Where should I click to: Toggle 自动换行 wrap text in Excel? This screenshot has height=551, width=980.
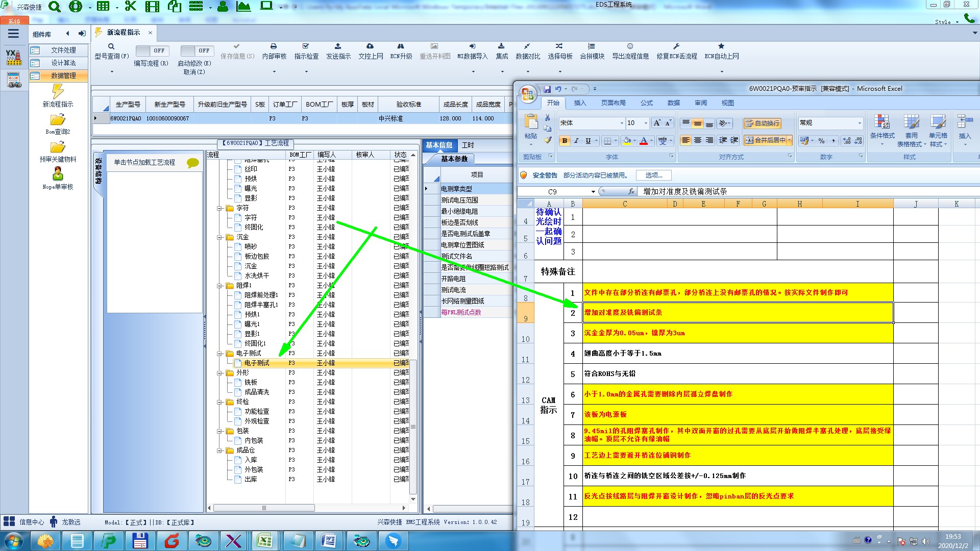tap(763, 123)
